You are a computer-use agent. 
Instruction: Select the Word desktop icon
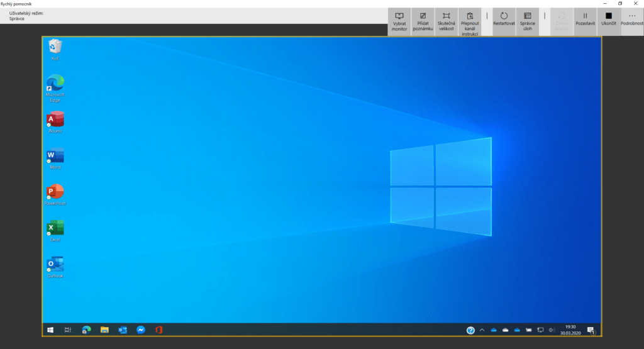click(x=55, y=158)
